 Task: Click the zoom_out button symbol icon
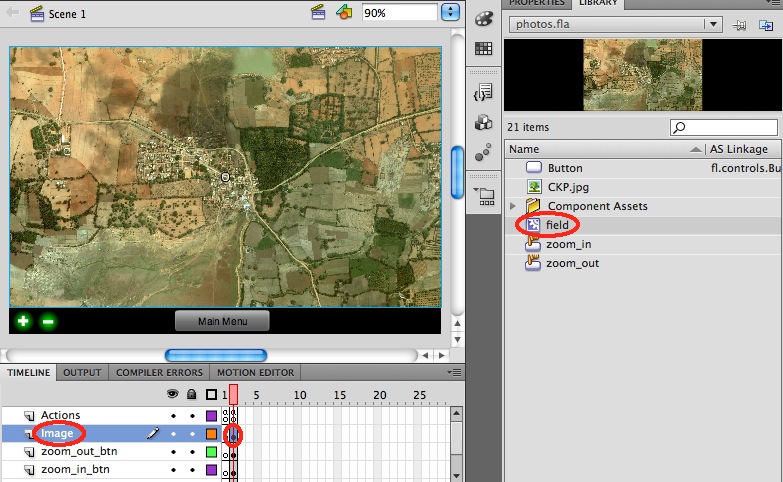pos(533,263)
